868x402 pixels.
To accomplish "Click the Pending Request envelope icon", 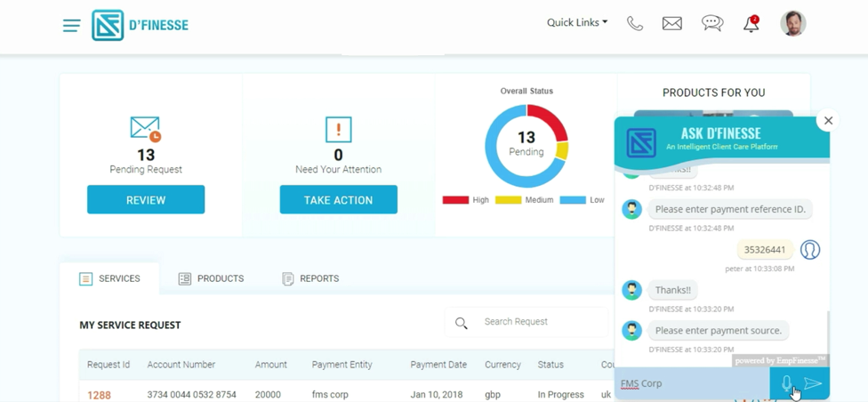I will tap(146, 128).
